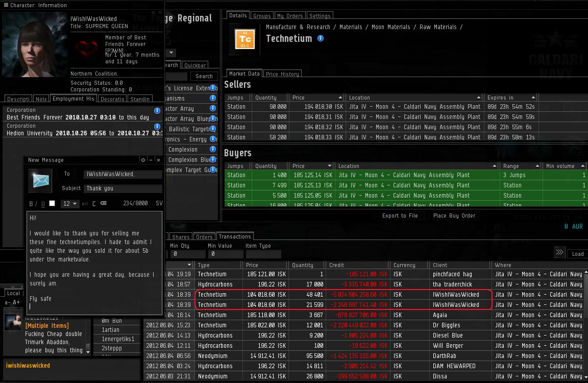Click double-arrow expand icon next to Load
Viewport: 588px width, 383px height.
pos(559,252)
